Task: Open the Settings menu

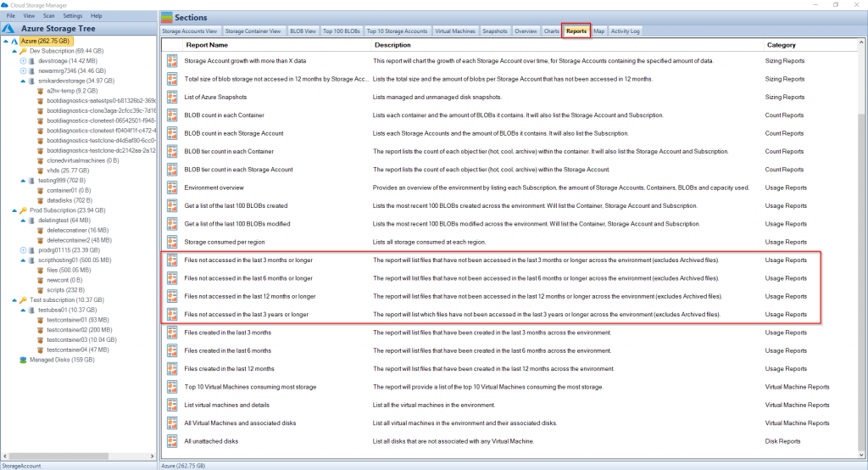Action: (x=73, y=15)
